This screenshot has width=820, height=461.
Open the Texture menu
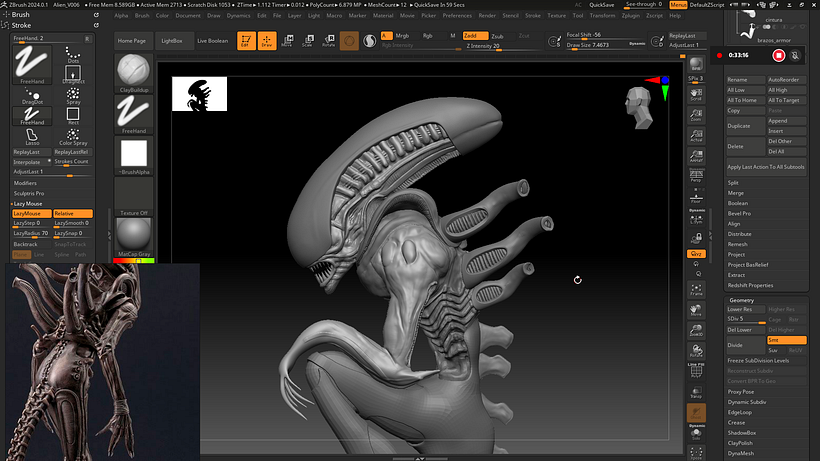pyautogui.click(x=556, y=16)
